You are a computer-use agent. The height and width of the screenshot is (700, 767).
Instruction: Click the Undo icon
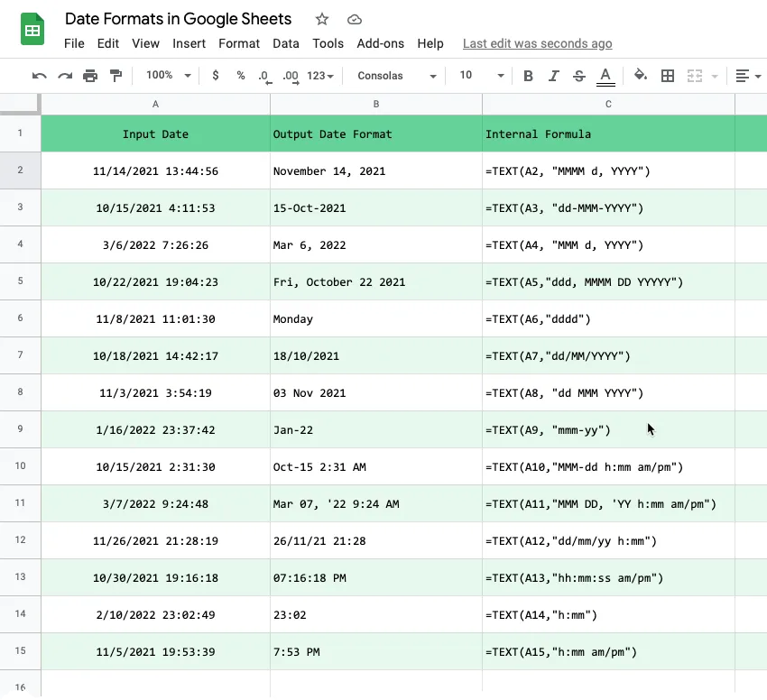point(38,76)
